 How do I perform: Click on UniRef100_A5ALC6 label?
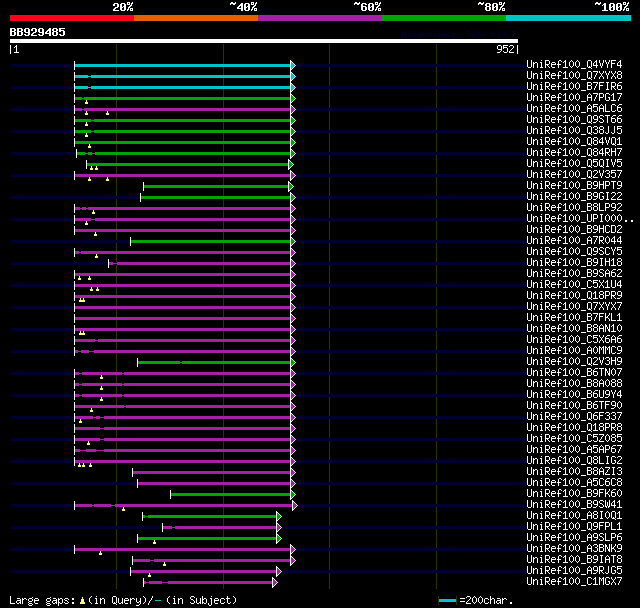pos(574,109)
